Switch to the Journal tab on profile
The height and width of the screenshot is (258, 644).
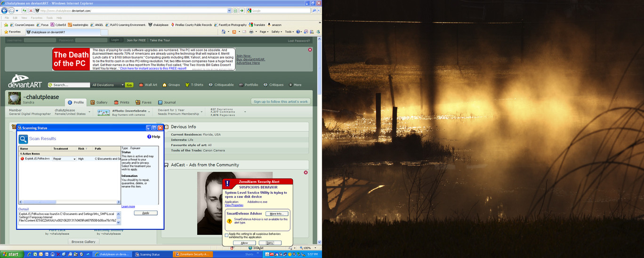(167, 102)
